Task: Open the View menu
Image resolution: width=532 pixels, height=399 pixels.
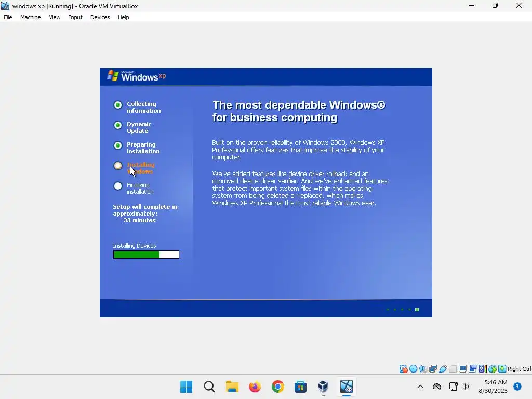Action: [55, 17]
